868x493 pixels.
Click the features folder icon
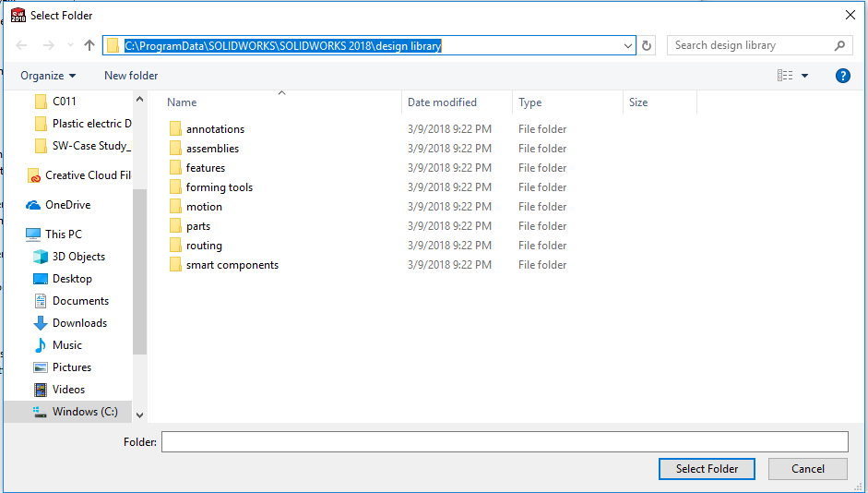(x=175, y=168)
